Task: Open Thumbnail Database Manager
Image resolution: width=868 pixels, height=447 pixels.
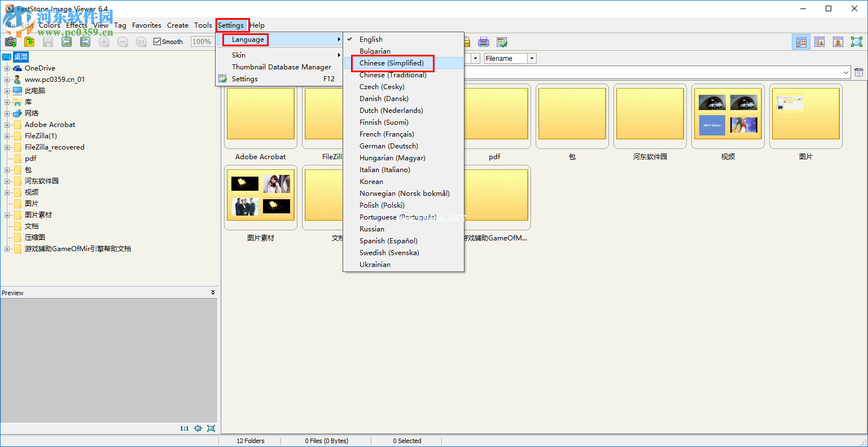Action: [x=279, y=67]
